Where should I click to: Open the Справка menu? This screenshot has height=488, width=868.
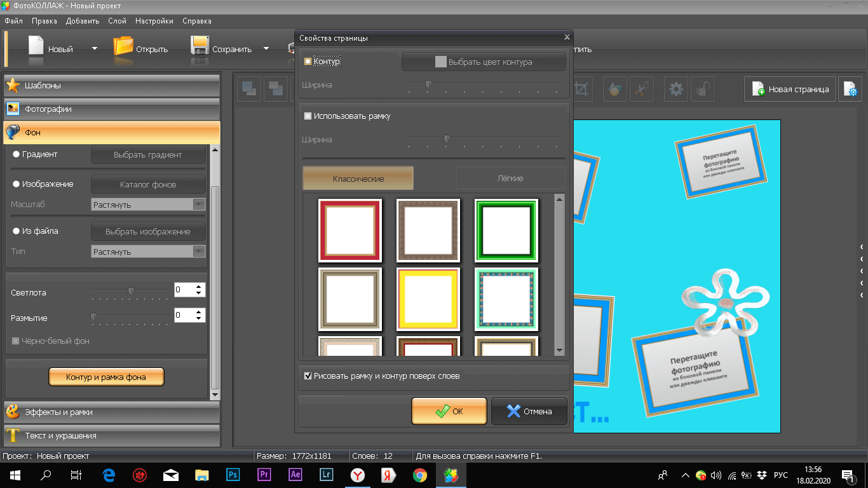coord(197,21)
